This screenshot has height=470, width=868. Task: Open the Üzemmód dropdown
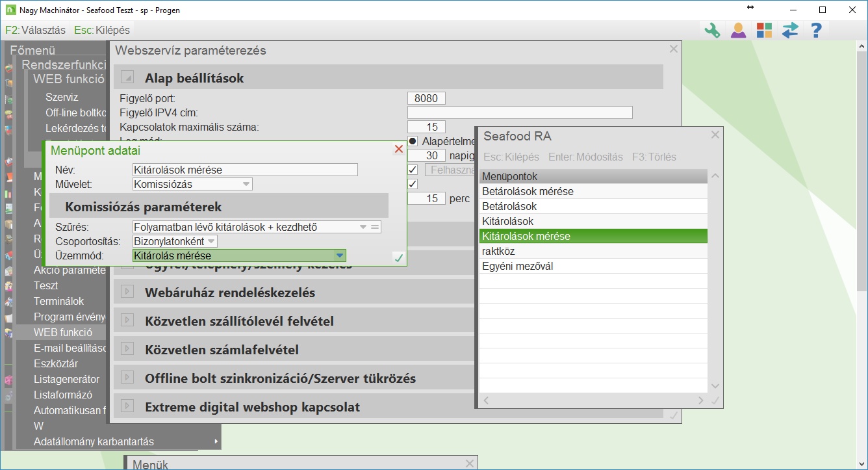339,255
